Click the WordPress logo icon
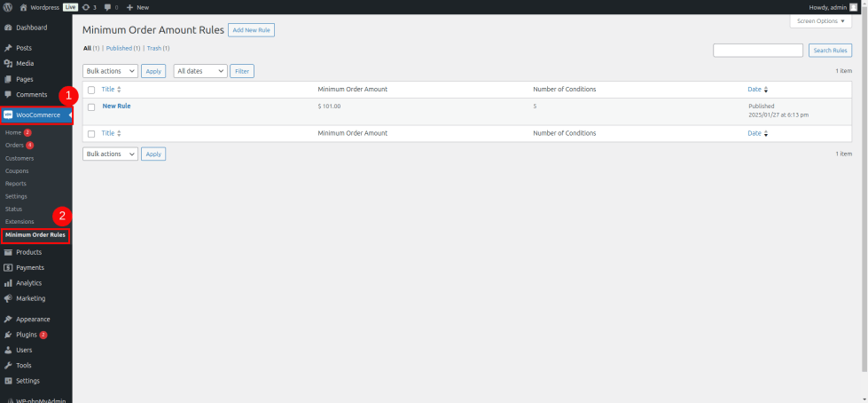 coord(8,7)
